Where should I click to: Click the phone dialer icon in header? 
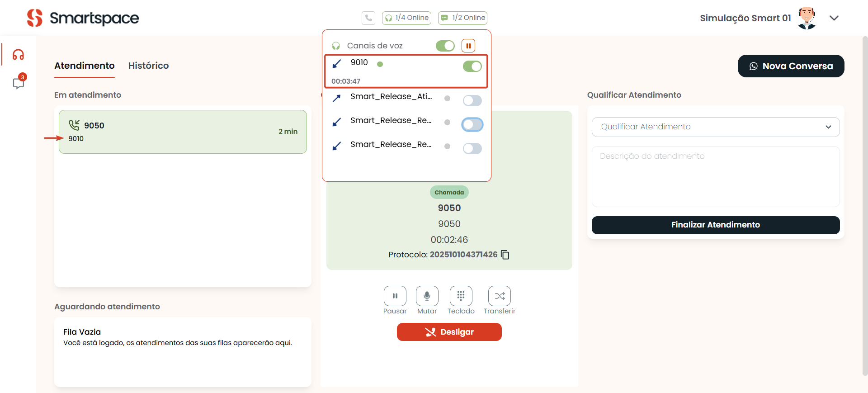368,18
